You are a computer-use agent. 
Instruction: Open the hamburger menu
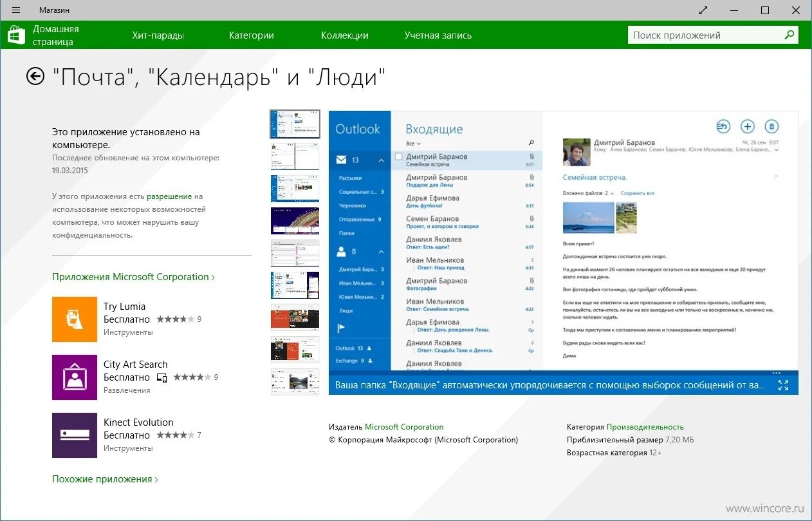15,10
